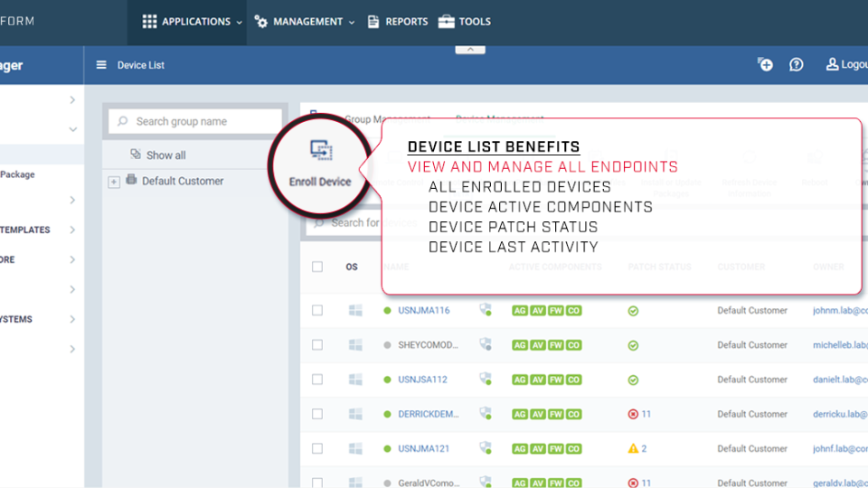Open the help question mark icon
This screenshot has height=488, width=868.
coord(796,65)
